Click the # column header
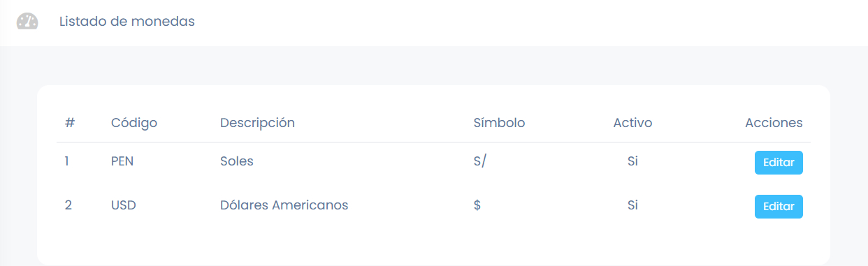This screenshot has width=868, height=266. point(70,123)
